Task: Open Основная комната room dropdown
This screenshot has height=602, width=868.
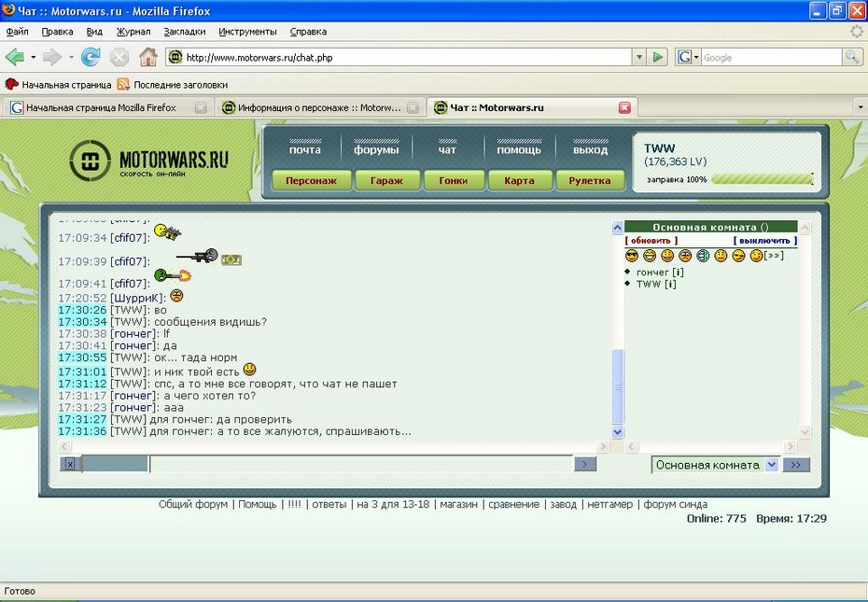Action: click(x=772, y=465)
